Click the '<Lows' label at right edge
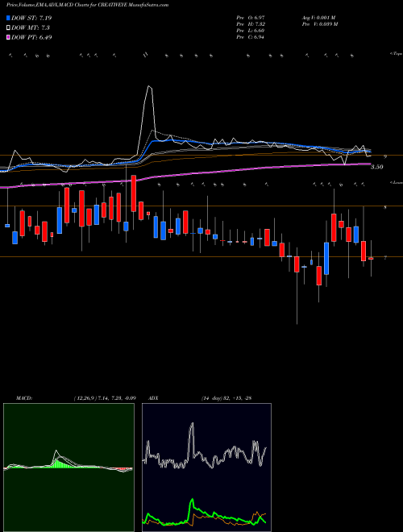 (396, 182)
